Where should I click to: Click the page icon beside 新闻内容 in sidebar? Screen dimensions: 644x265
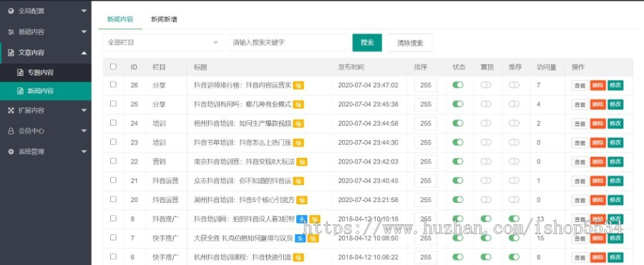pyautogui.click(x=20, y=91)
